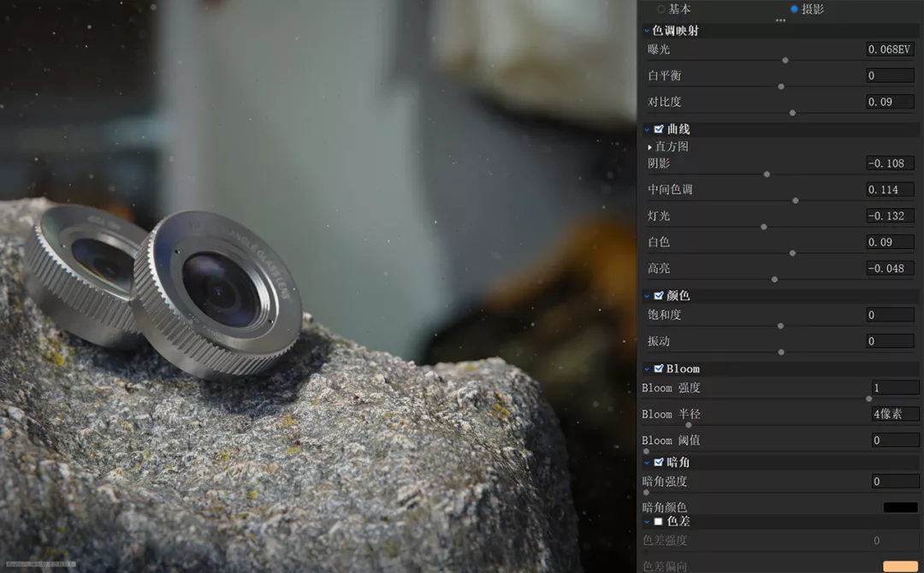Click the 对比度 value field

pos(890,102)
